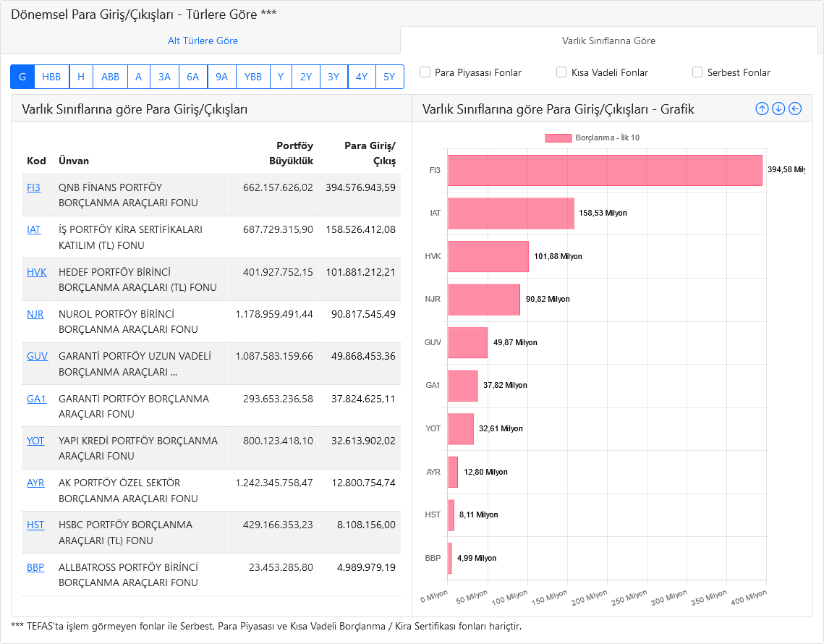This screenshot has height=644, width=824.
Task: Toggle the Borçlanma - İlk 10 legend swatch
Action: tap(558, 137)
